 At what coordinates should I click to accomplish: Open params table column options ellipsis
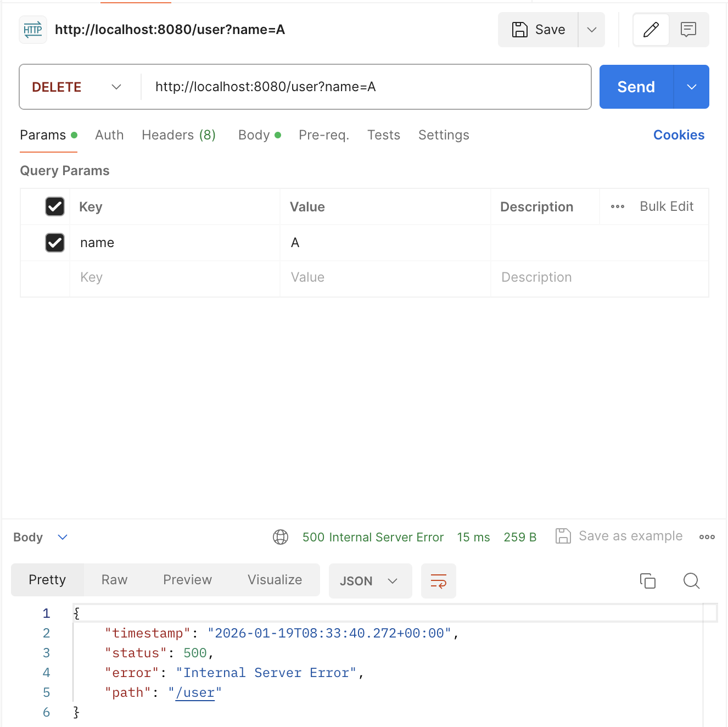[x=618, y=207]
